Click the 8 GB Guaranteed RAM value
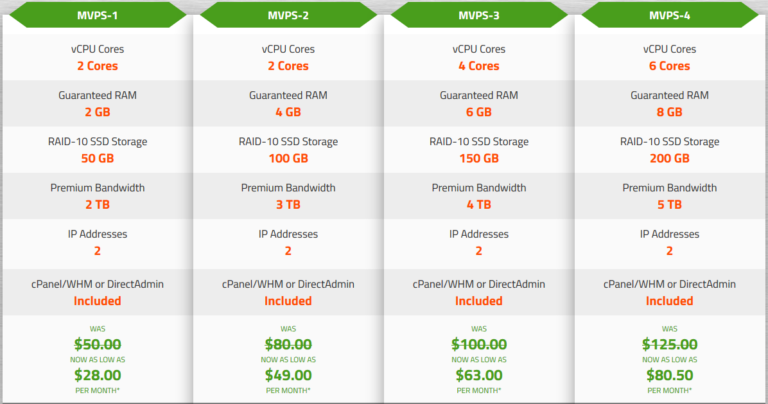 tap(670, 112)
